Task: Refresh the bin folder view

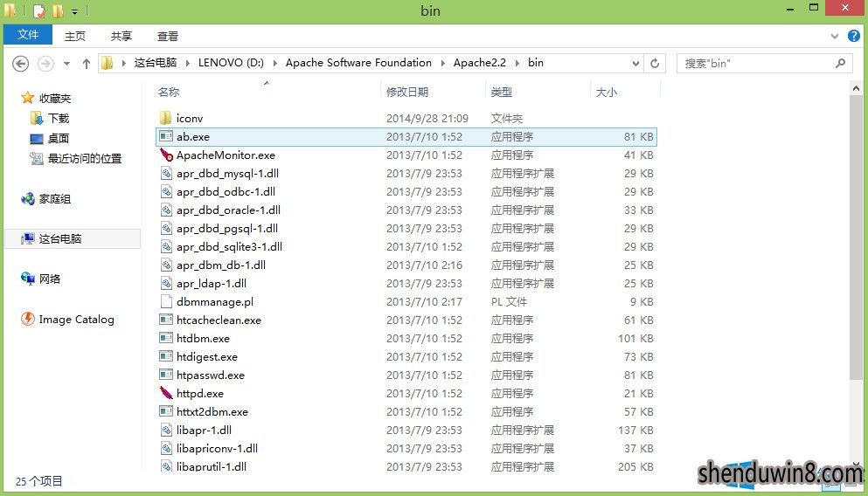Action: tap(655, 63)
